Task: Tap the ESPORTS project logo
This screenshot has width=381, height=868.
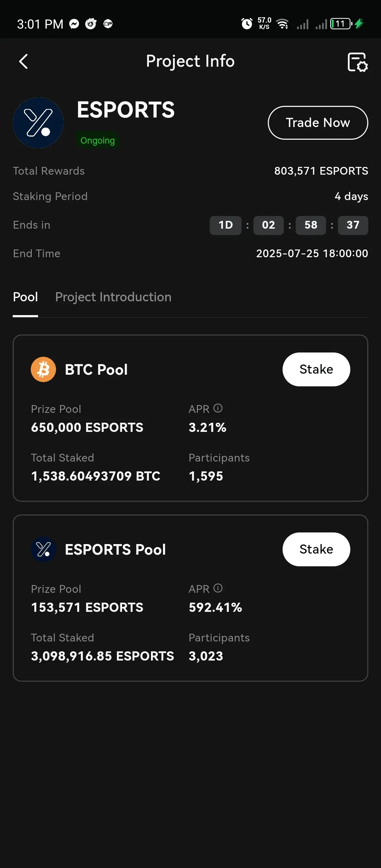Action: (x=38, y=123)
